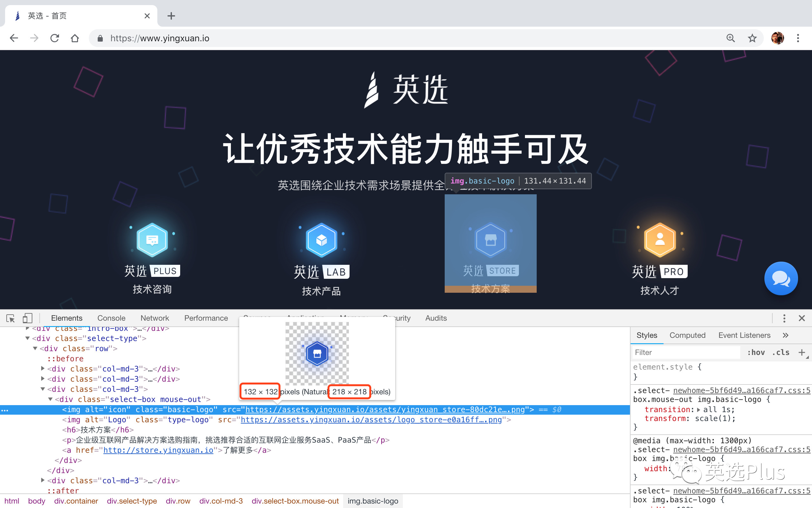Click the 英选 STORE hexagon icon

click(x=491, y=240)
